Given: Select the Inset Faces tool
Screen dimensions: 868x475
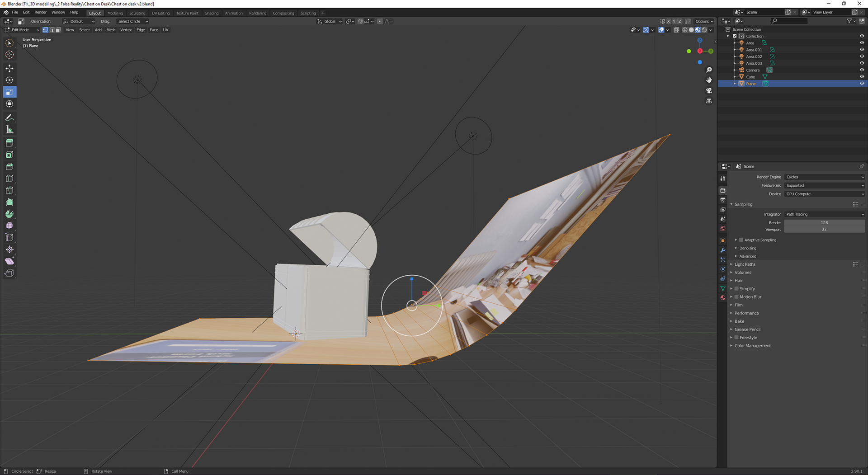Looking at the screenshot, I should pos(9,155).
